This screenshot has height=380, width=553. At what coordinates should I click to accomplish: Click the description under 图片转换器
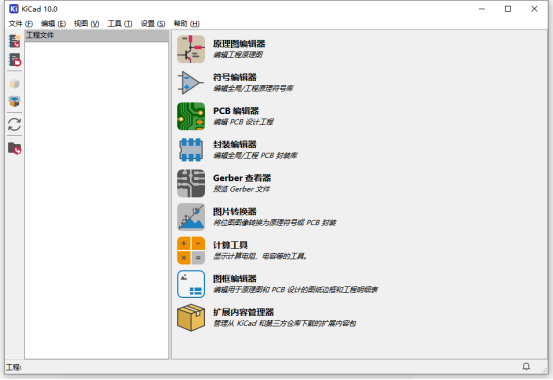point(275,223)
